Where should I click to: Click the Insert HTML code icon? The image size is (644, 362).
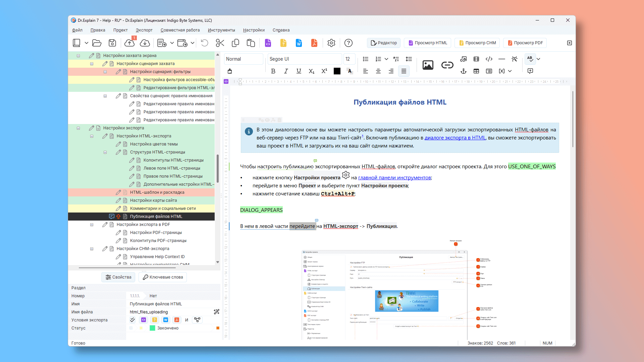click(x=489, y=59)
